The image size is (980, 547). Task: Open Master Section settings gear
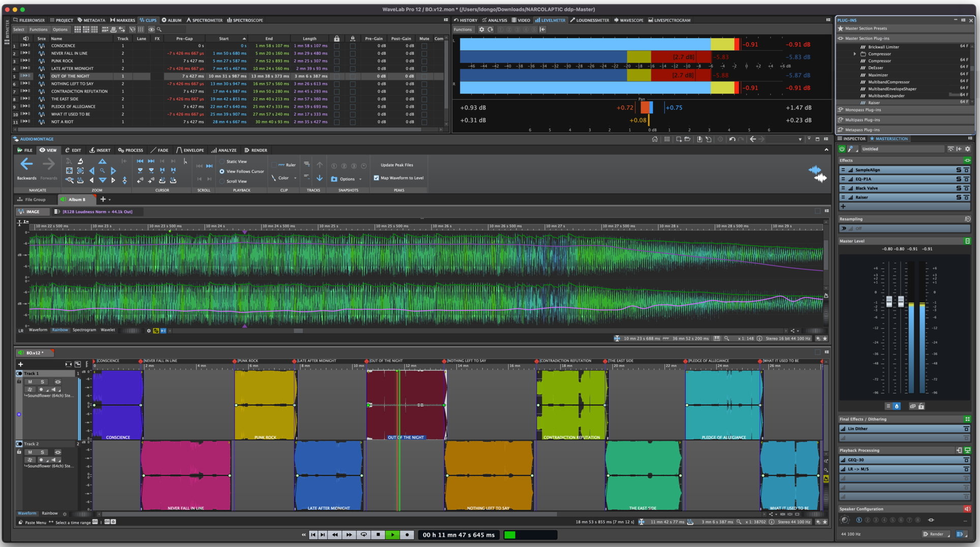967,149
